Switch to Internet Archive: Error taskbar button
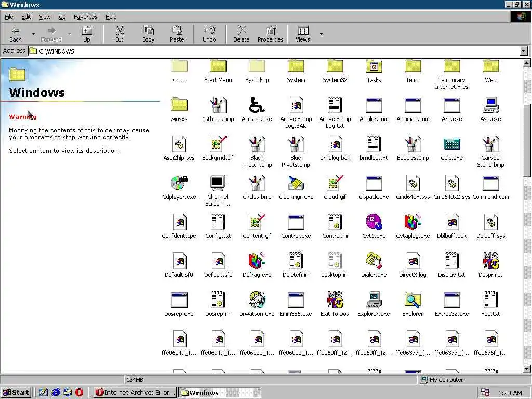 tap(135, 393)
